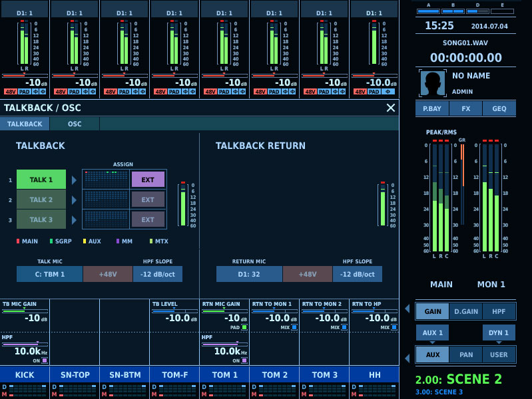Select the EXT button for Talk 2

148,199
